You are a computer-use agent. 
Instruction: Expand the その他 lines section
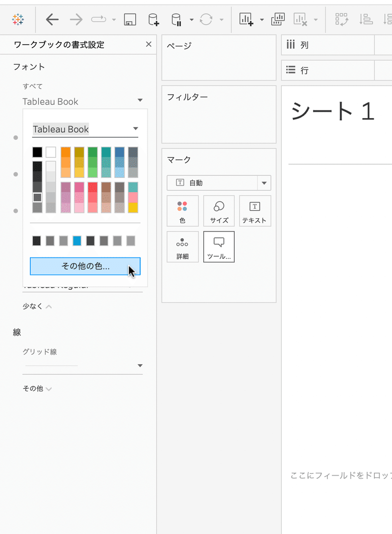pos(37,388)
